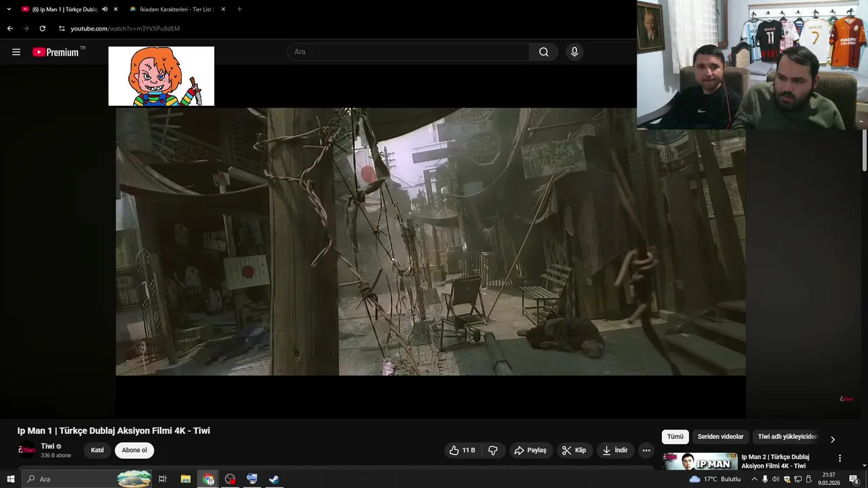868x488 pixels.
Task: Open the Tiwi channel name link
Action: tap(47, 446)
